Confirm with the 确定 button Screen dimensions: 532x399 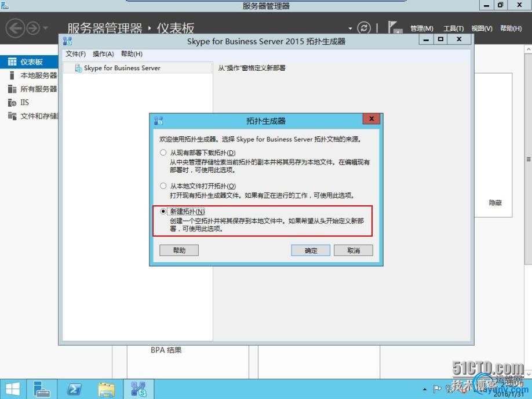tap(311, 251)
